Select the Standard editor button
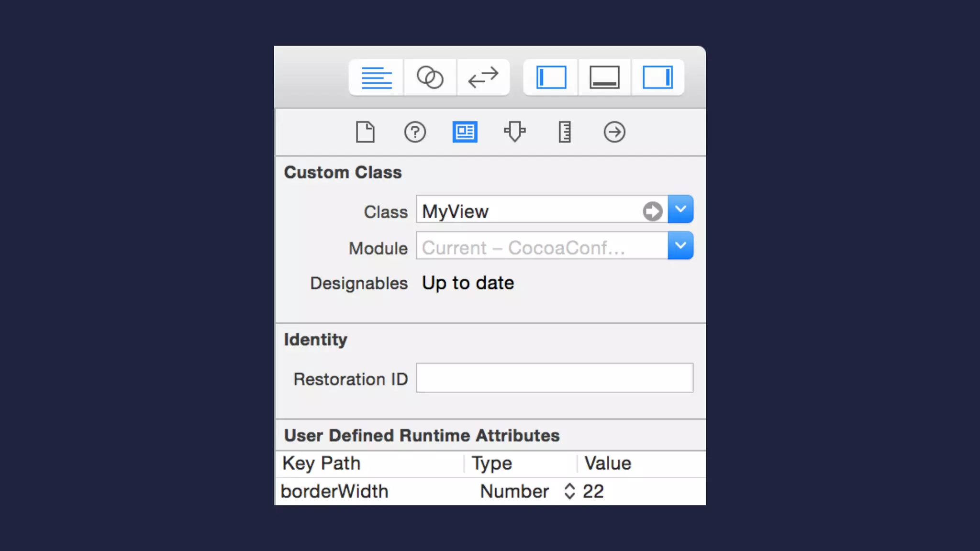Viewport: 980px width, 551px height. (376, 77)
